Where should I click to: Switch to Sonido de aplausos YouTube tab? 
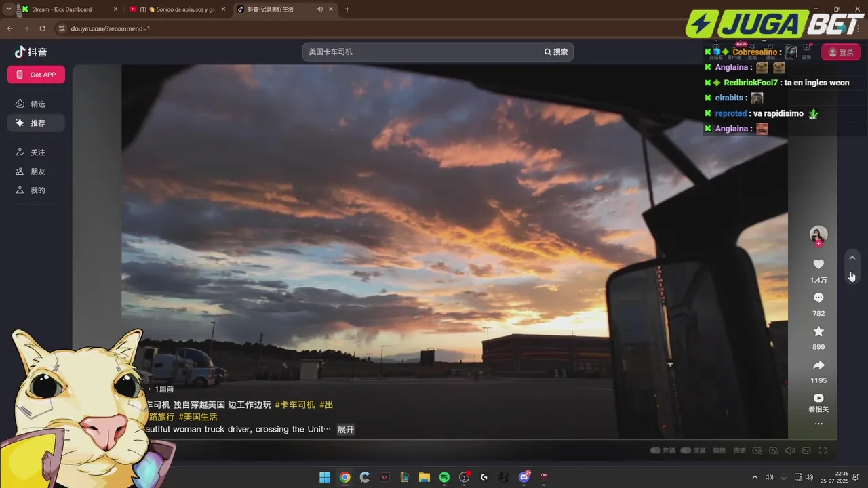176,9
